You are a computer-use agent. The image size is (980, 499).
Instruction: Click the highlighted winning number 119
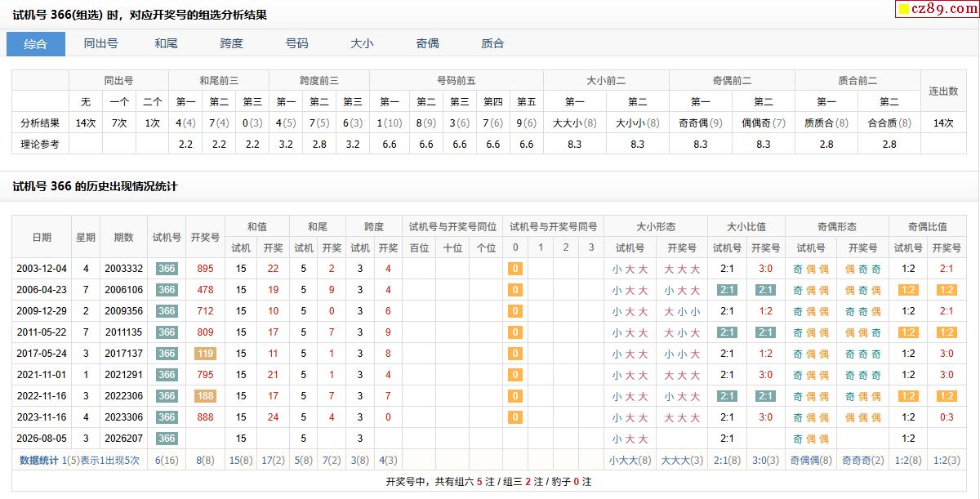(205, 354)
